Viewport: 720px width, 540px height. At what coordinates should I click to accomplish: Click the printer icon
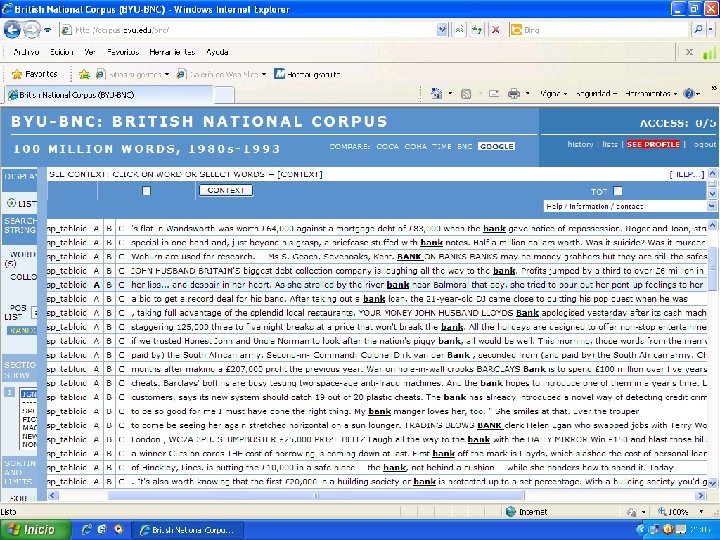pos(513,94)
